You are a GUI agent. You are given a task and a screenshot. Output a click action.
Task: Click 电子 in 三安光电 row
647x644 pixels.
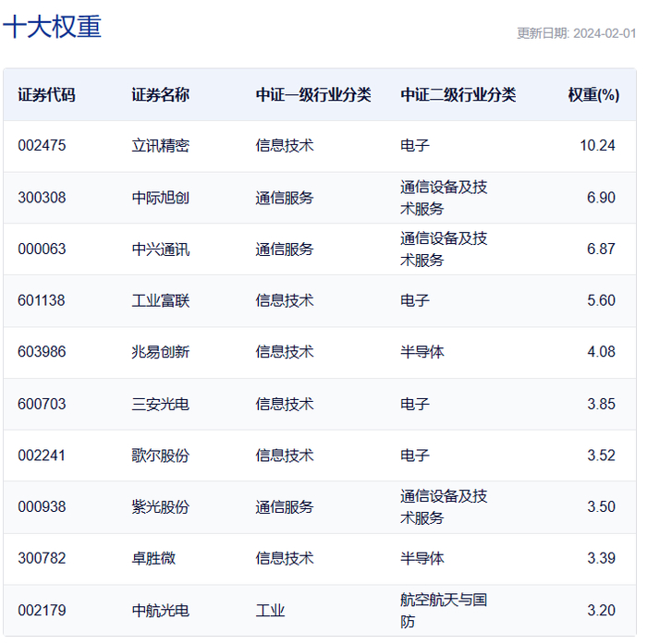(x=415, y=404)
